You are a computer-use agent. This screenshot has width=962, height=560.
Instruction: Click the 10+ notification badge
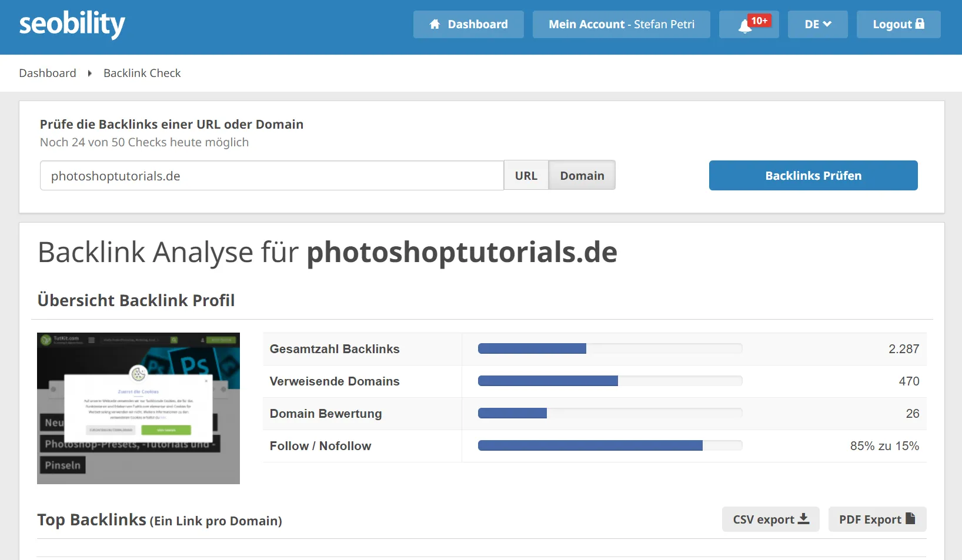pyautogui.click(x=759, y=21)
